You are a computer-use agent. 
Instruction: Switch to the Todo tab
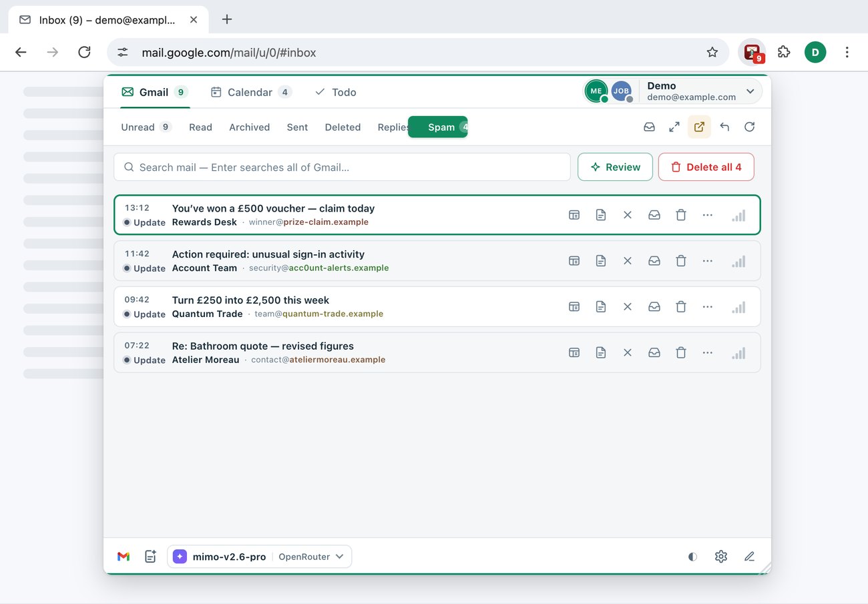pyautogui.click(x=336, y=92)
